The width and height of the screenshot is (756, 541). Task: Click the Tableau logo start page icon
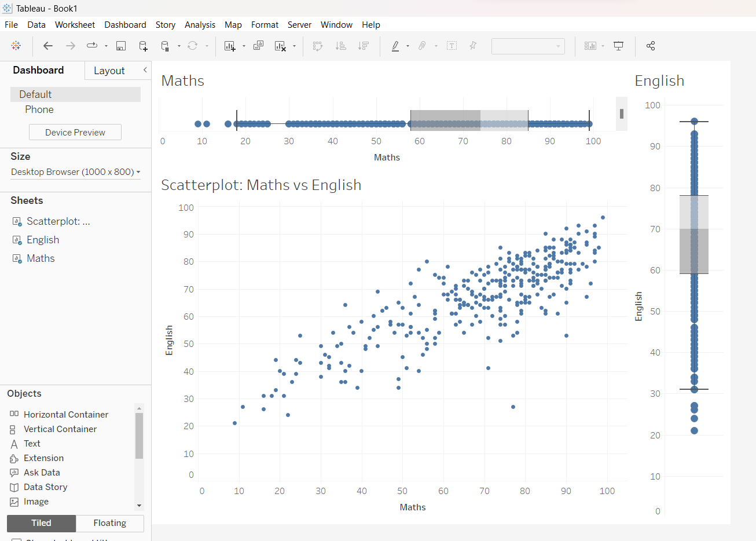click(16, 46)
